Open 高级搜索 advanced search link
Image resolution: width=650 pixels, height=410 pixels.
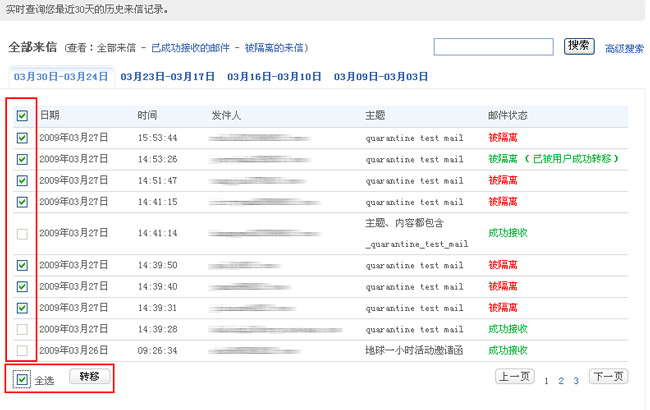click(x=624, y=48)
